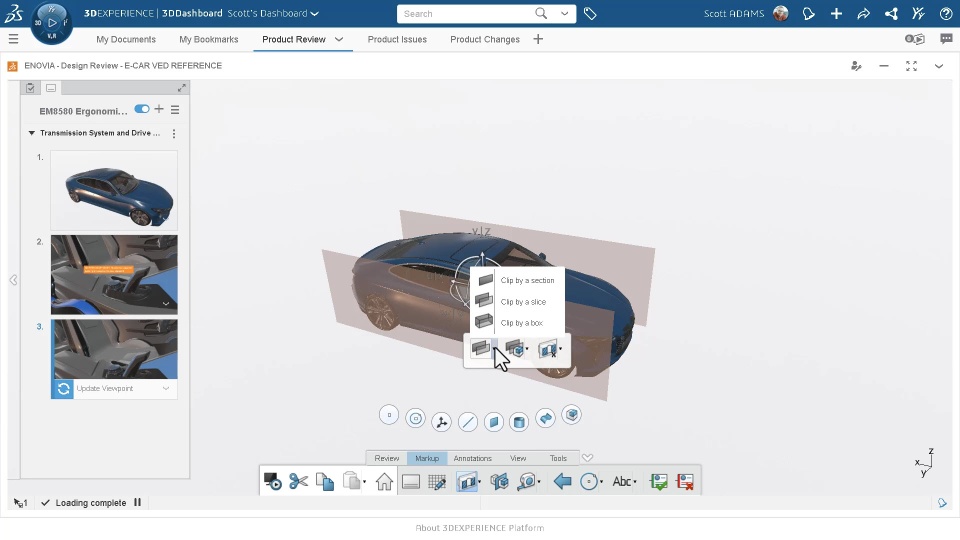Choose Clip by a section
This screenshot has width=960, height=540.
[517, 280]
